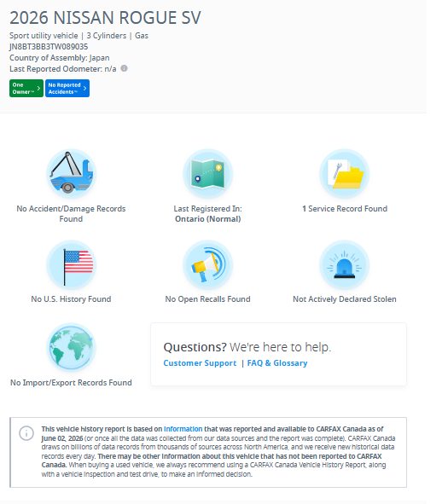
Task: Click the odometer info tooltip icon
Action: [124, 68]
